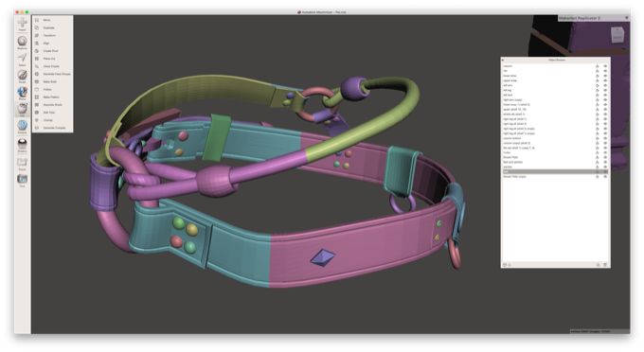This screenshot has width=644, height=352.
Task: Choose Mirror from the Edit menu
Action: point(46,20)
